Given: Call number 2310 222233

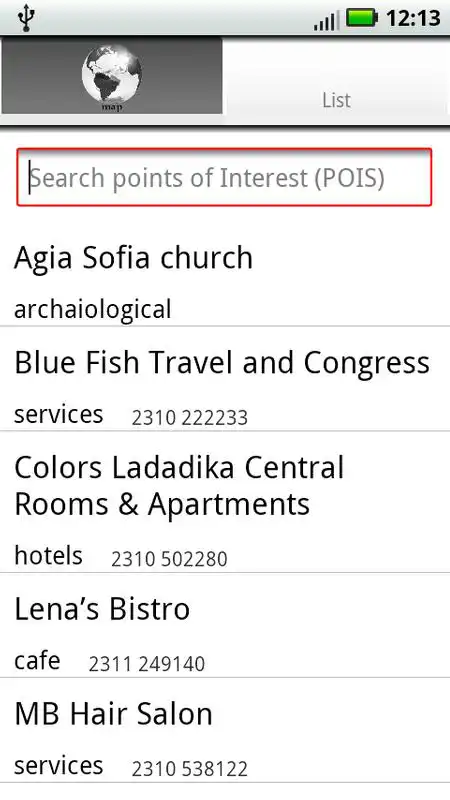Looking at the screenshot, I should coord(189,418).
